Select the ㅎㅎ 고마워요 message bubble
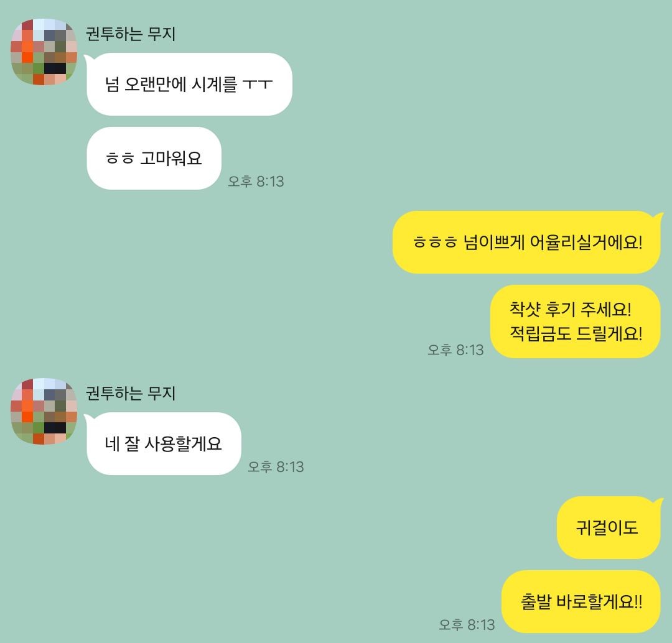The image size is (672, 643). 154,158
